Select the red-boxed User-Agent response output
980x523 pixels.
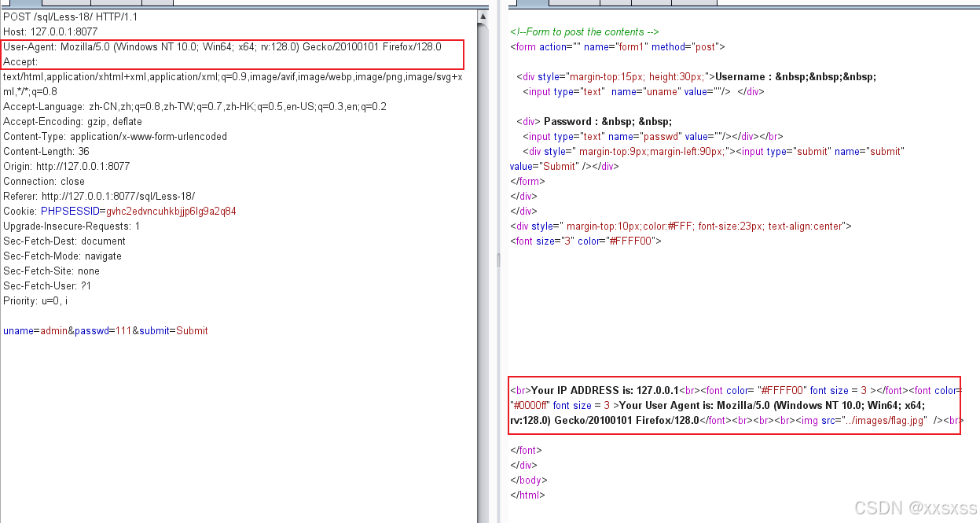[x=735, y=405]
